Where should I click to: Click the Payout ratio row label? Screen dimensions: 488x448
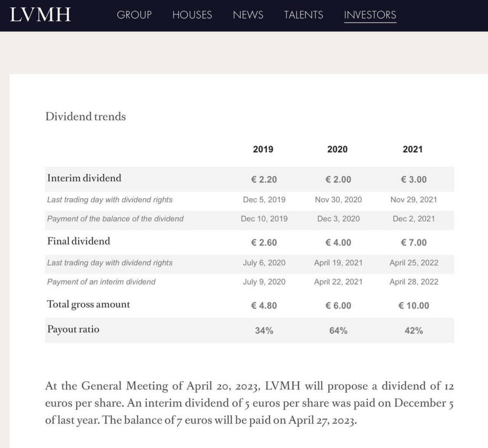click(x=73, y=329)
